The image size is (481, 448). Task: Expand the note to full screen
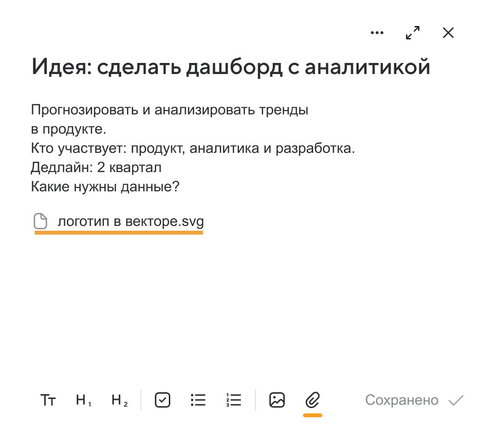click(413, 33)
